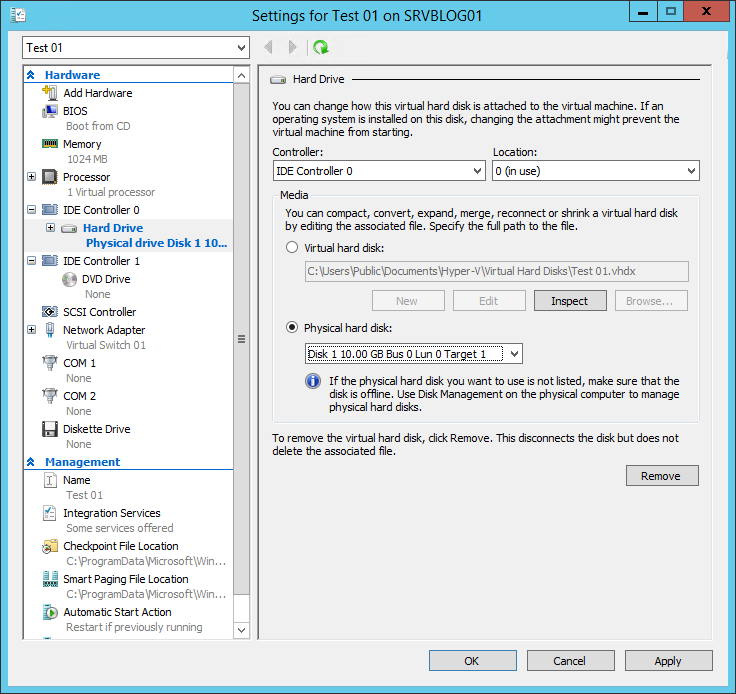
Task: Click the SCSI Controller icon
Action: click(x=50, y=312)
